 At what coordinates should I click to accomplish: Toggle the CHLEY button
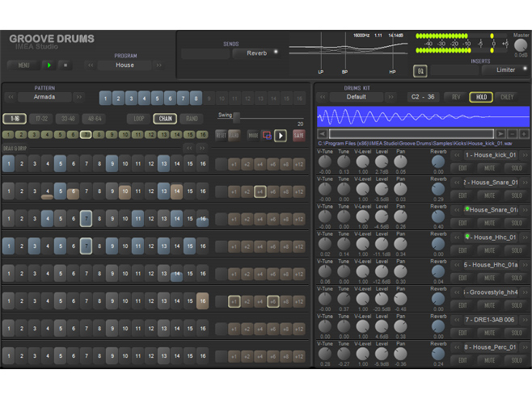pyautogui.click(x=507, y=97)
